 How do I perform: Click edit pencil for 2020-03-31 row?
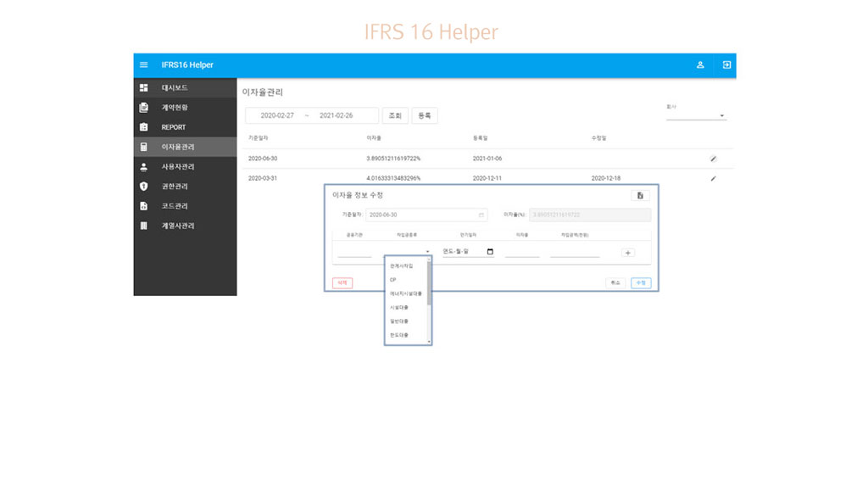click(713, 179)
